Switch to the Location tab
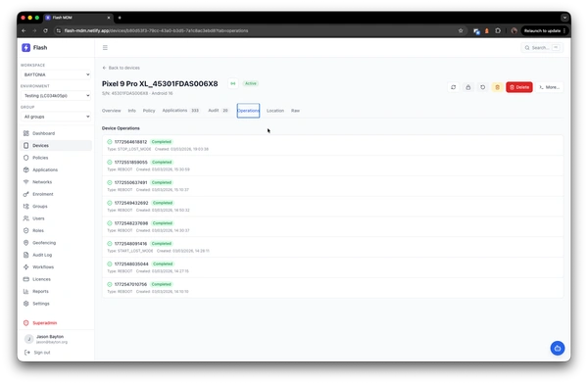The image size is (588, 384). [275, 111]
